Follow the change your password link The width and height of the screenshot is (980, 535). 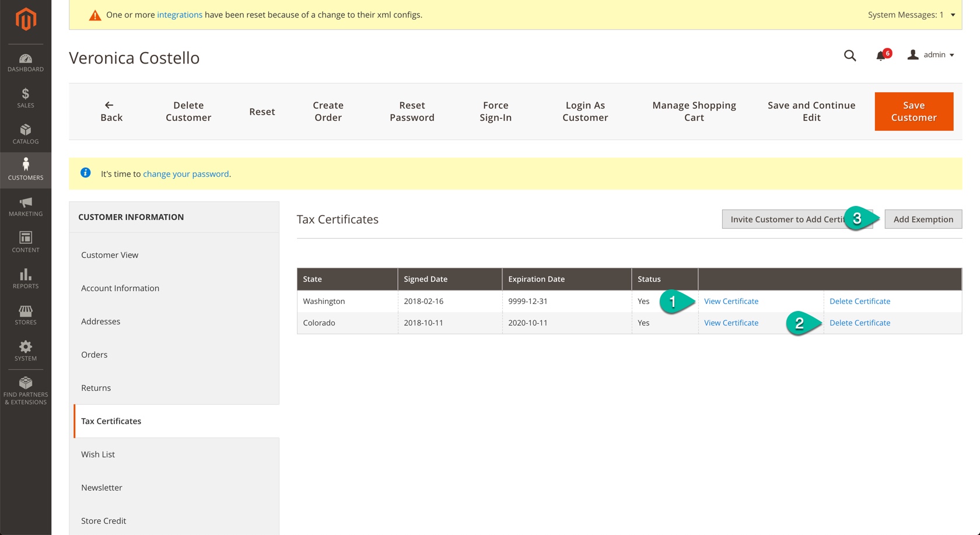coord(185,174)
